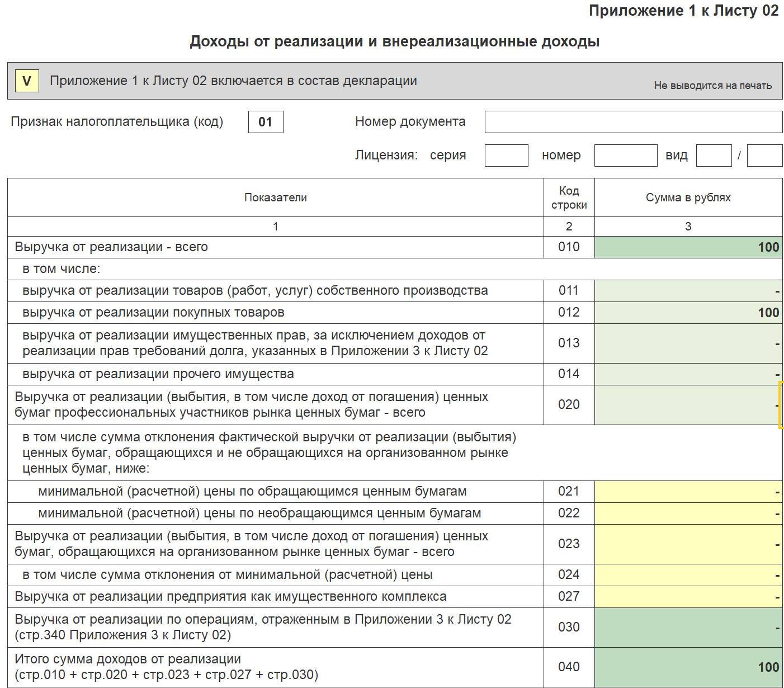Click the Признак налогоплательщика code field 01
This screenshot has width=784, height=688.
click(266, 122)
